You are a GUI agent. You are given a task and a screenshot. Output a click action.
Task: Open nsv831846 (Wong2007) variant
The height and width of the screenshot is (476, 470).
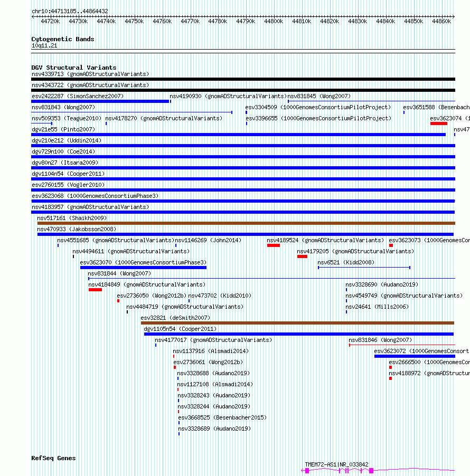coord(380,340)
